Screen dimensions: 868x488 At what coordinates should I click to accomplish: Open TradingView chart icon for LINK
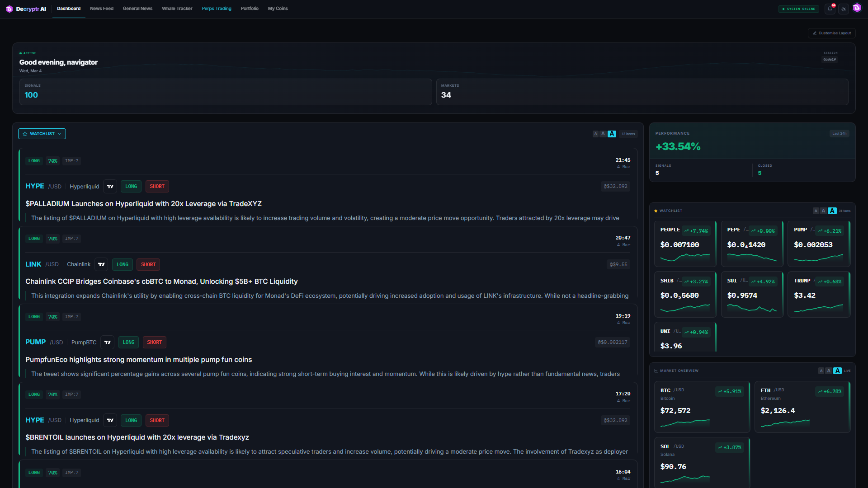click(x=101, y=264)
